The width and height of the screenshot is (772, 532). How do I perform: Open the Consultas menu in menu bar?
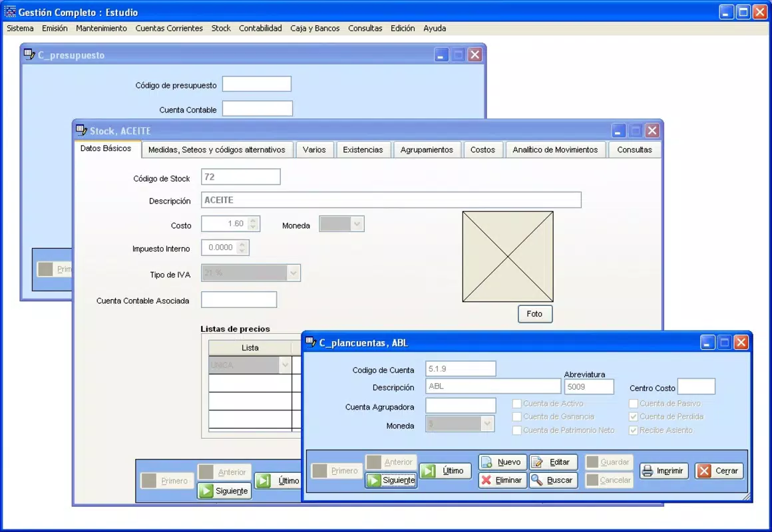pyautogui.click(x=365, y=29)
